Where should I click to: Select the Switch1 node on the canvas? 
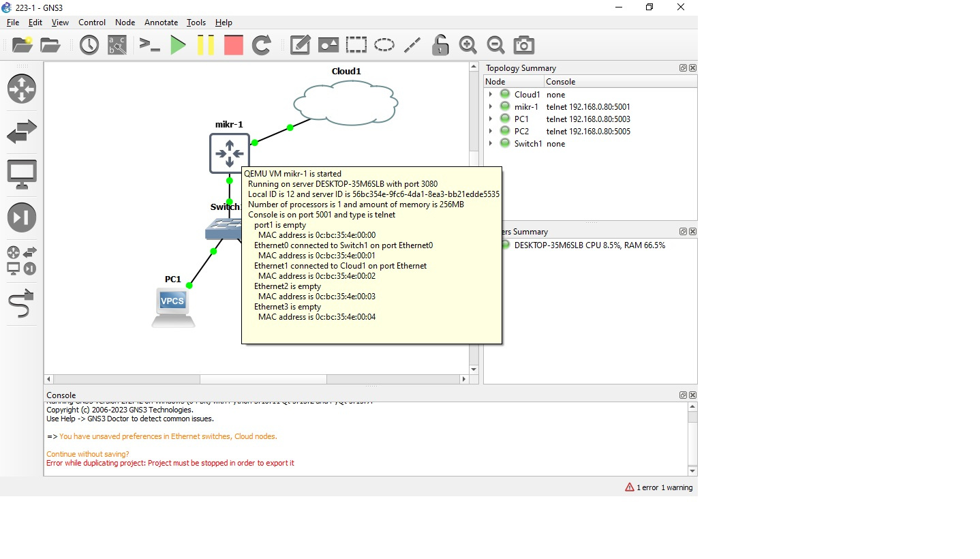pos(224,229)
